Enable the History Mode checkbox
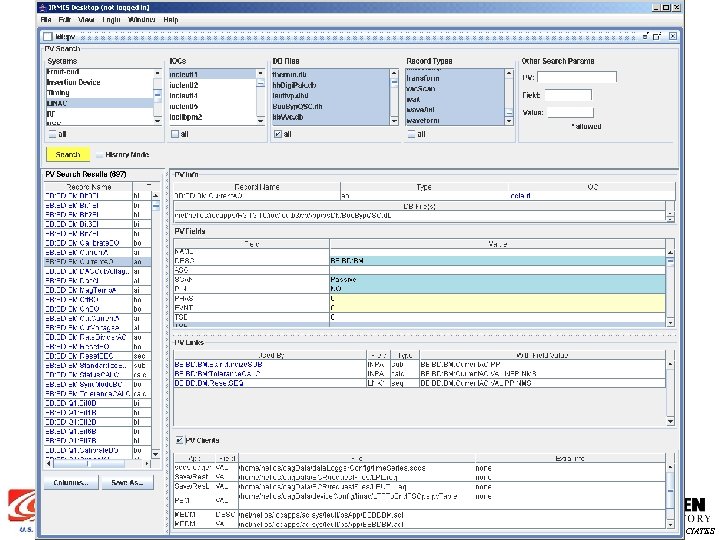Image resolution: width=720 pixels, height=540 pixels. pyautogui.click(x=99, y=155)
